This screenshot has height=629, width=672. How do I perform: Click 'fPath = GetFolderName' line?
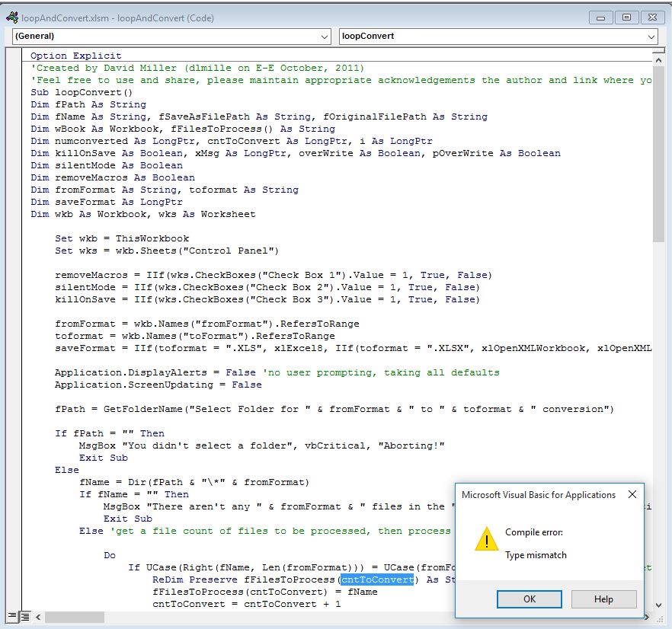point(334,409)
